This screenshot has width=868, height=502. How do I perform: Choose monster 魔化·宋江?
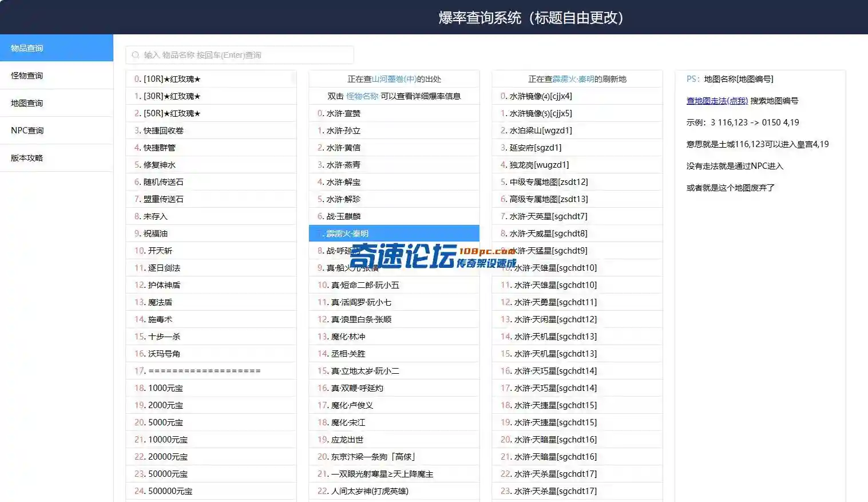(x=394, y=422)
